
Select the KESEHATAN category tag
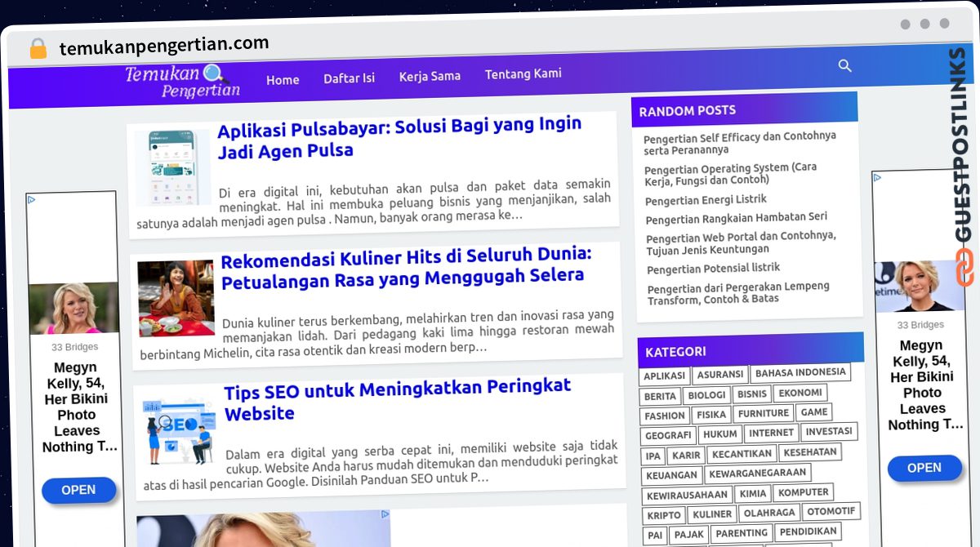pyautogui.click(x=809, y=452)
